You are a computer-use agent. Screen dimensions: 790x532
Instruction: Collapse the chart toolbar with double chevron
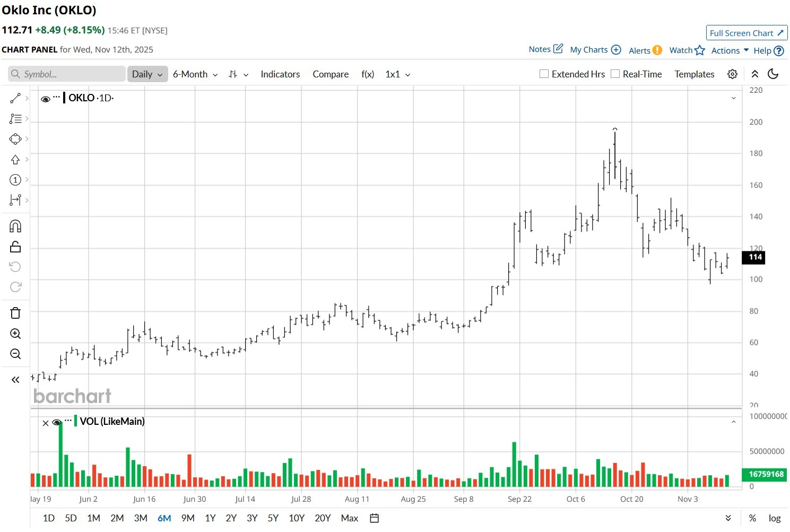click(x=755, y=74)
